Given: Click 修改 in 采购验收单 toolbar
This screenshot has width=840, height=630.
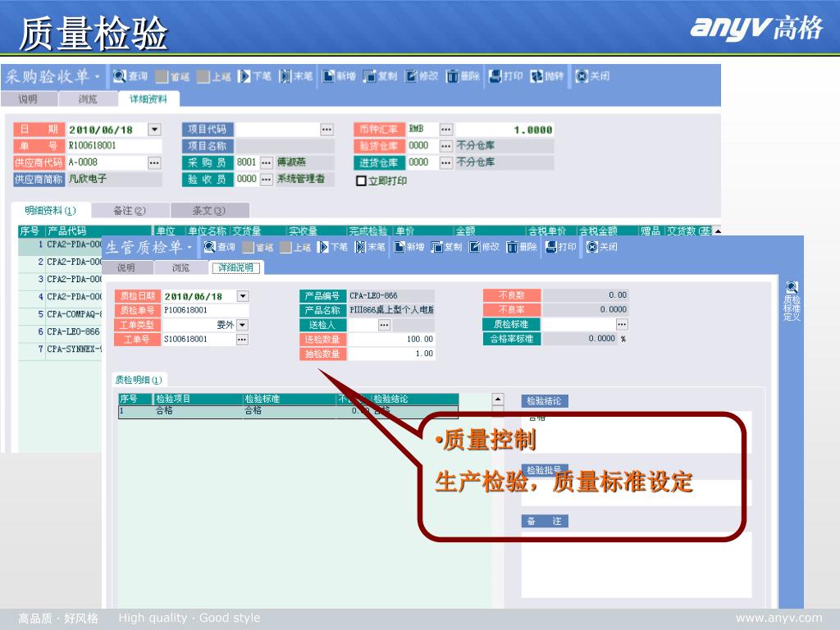Looking at the screenshot, I should point(421,76).
